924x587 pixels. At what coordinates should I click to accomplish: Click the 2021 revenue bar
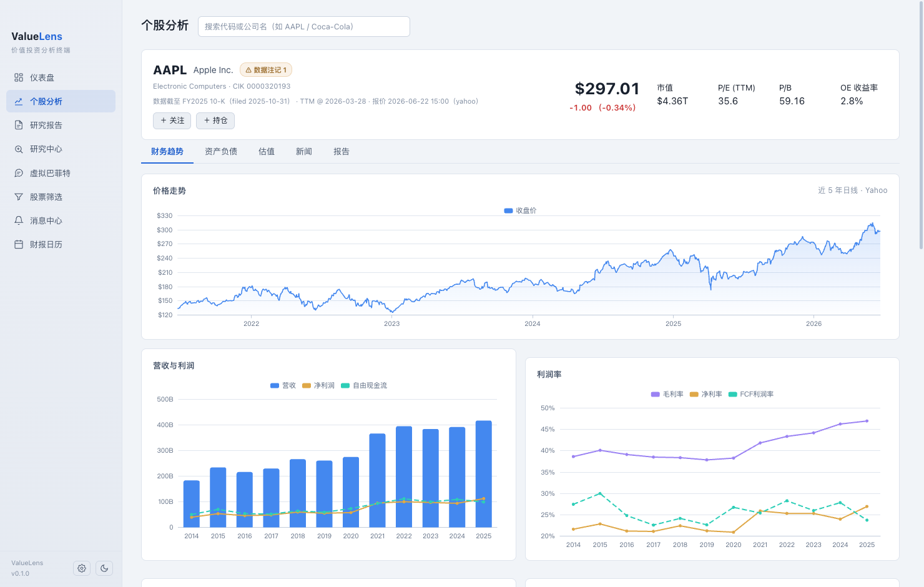coord(378,480)
